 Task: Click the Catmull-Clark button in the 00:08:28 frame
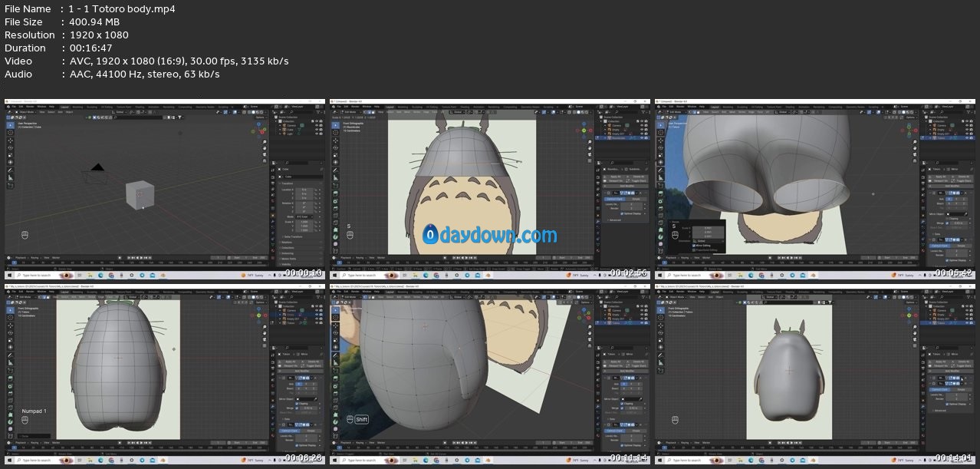point(289,431)
